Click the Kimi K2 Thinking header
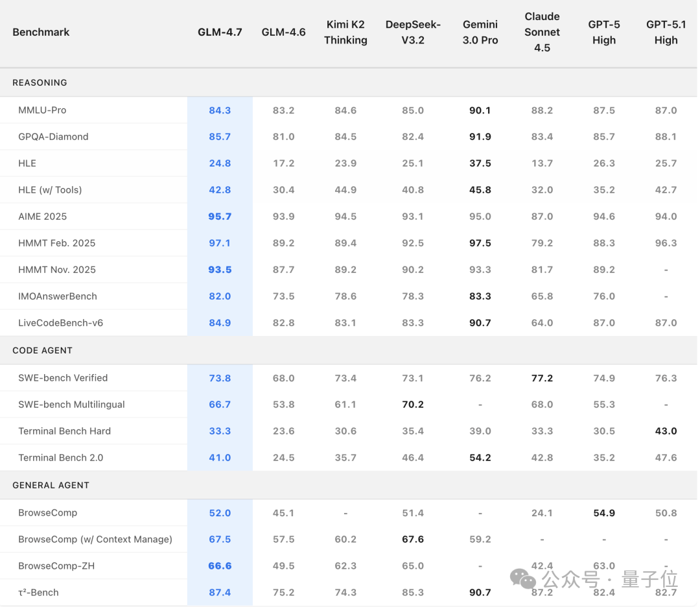Viewport: 700px width, 607px height. [345, 32]
